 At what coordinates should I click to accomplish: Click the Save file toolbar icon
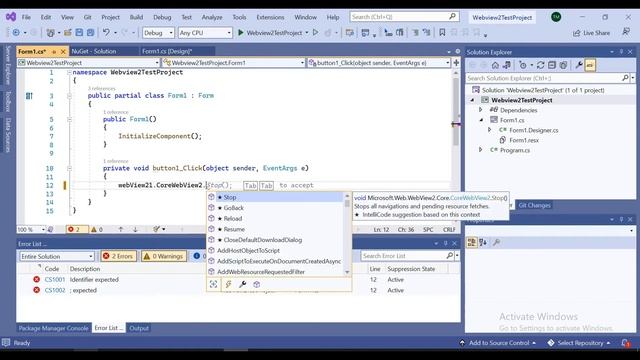[80, 33]
